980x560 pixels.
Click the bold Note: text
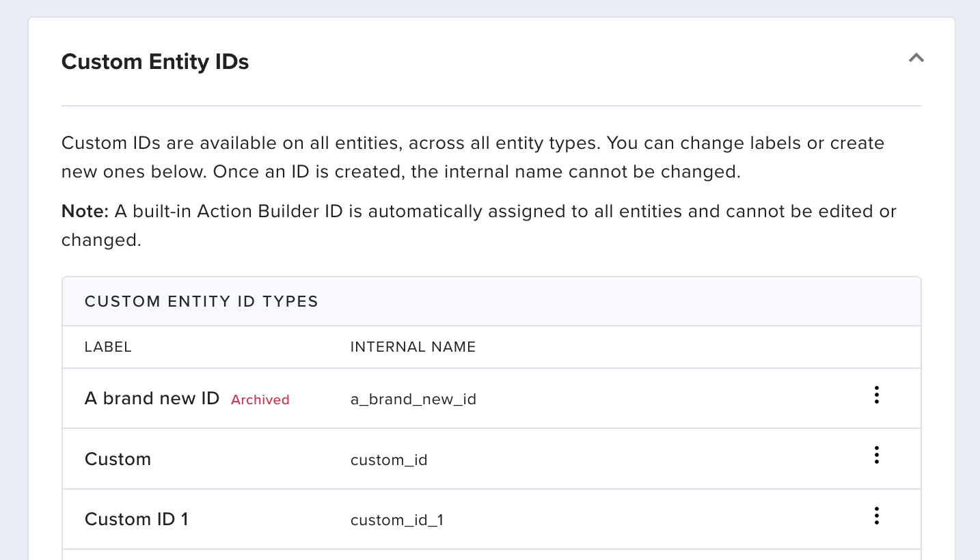(x=85, y=212)
